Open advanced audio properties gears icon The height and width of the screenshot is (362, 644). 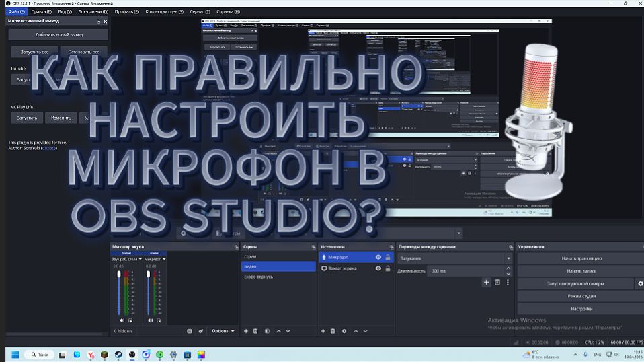pos(201,331)
